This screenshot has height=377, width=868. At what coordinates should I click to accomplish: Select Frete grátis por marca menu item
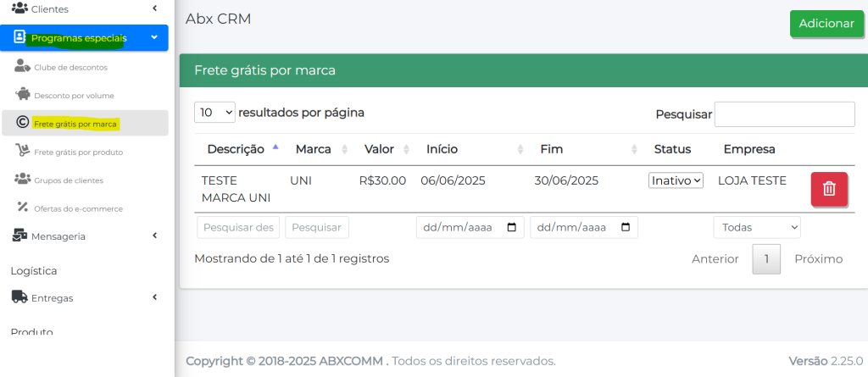[75, 124]
